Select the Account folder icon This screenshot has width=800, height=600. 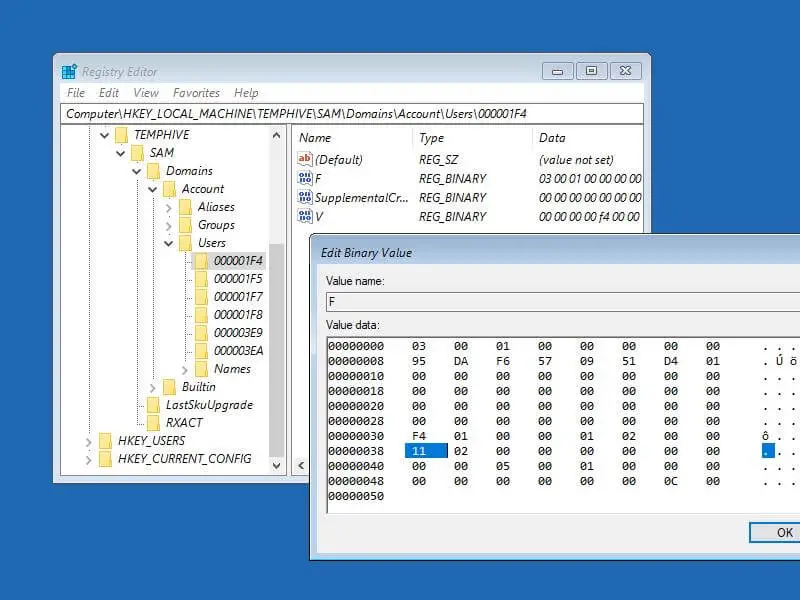tap(169, 189)
